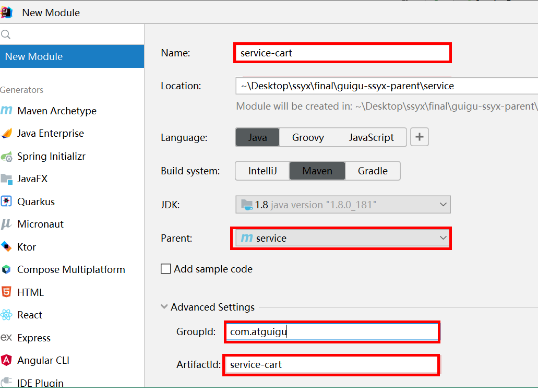Select the HTML5 shield icon
This screenshot has height=392, width=538.
pos(6,292)
